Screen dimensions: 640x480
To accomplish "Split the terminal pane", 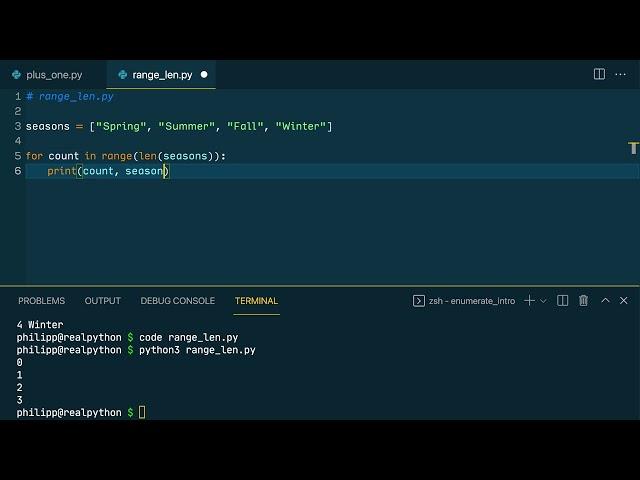I will (x=562, y=301).
